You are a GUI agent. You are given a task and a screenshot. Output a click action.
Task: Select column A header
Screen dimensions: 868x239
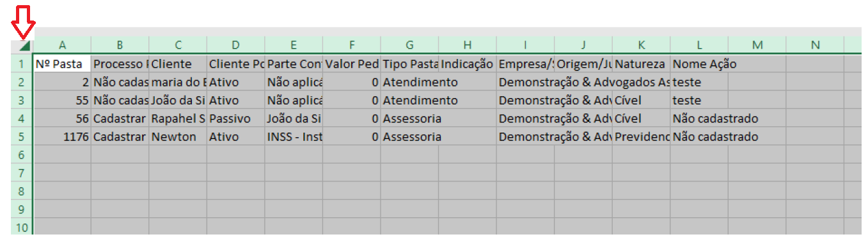[x=62, y=45]
